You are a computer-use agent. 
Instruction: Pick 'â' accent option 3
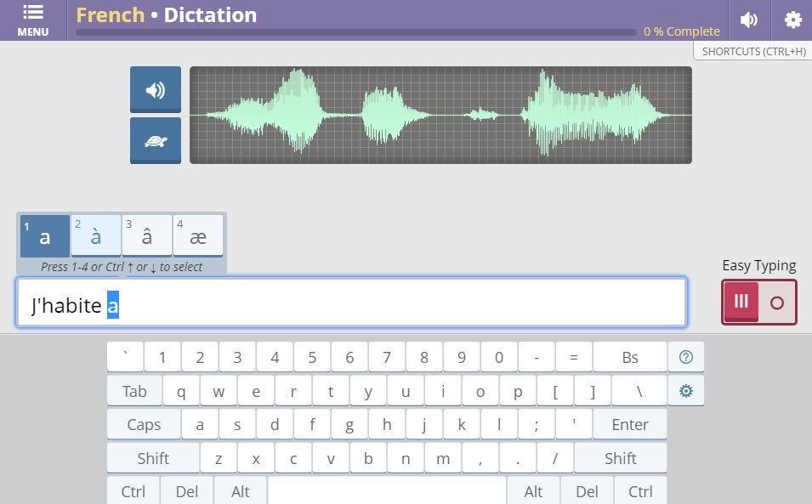147,236
